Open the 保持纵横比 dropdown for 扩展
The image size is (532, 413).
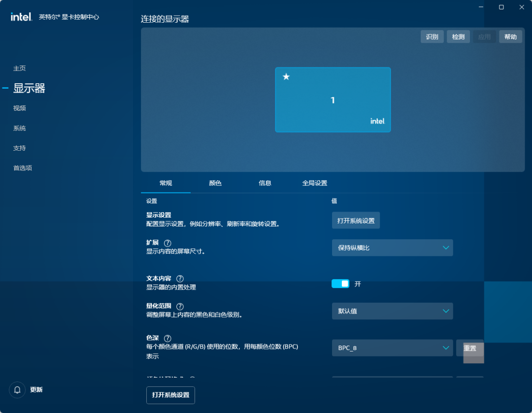(392, 248)
